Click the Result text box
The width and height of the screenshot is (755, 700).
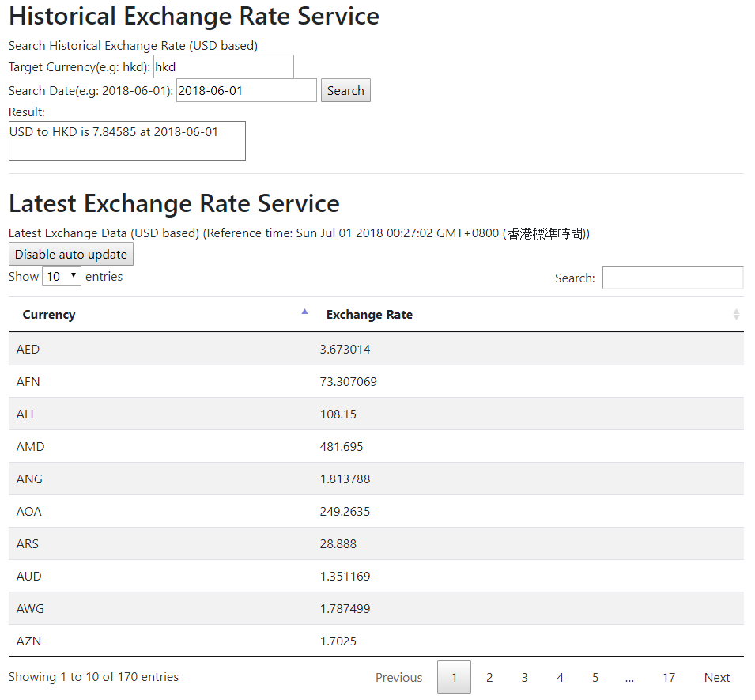127,141
